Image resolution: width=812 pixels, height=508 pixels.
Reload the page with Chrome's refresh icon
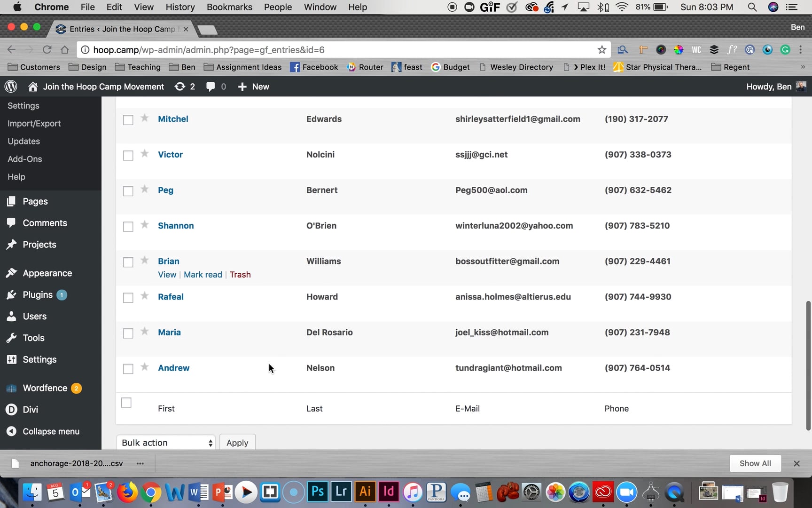[47, 50]
